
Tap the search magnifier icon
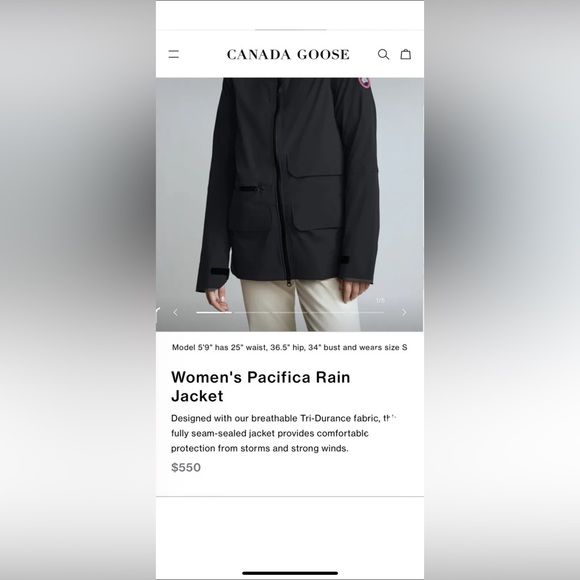[383, 54]
